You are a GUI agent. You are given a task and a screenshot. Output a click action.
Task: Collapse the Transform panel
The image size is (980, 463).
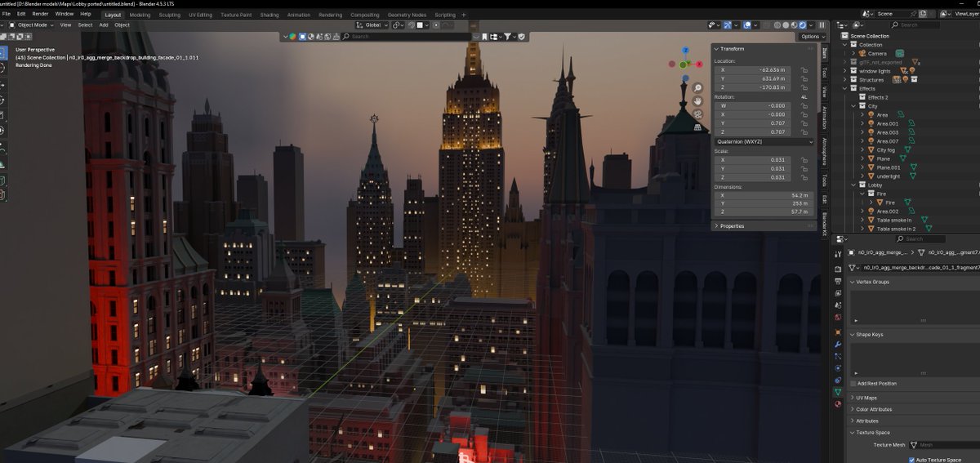[732, 48]
